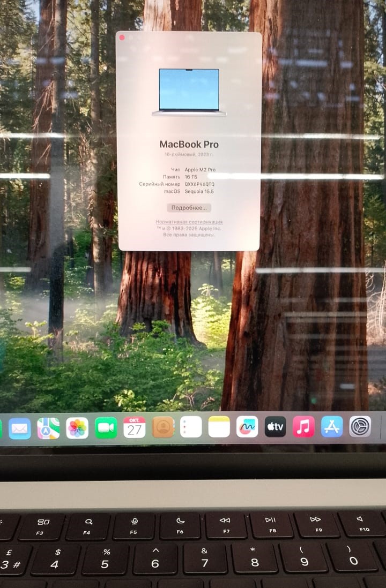Start FaceTime from the Dock
386x588 pixels.
click(106, 427)
